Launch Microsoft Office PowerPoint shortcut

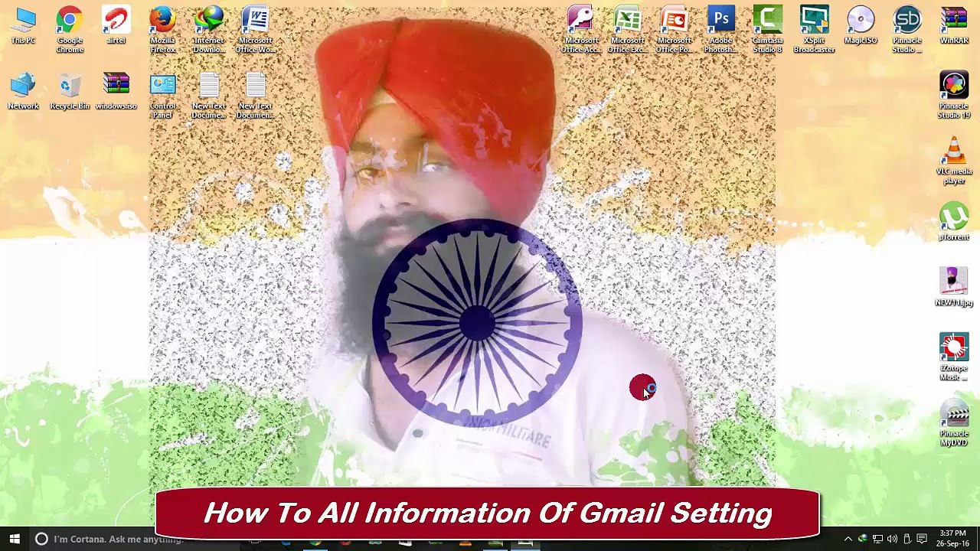pyautogui.click(x=674, y=29)
